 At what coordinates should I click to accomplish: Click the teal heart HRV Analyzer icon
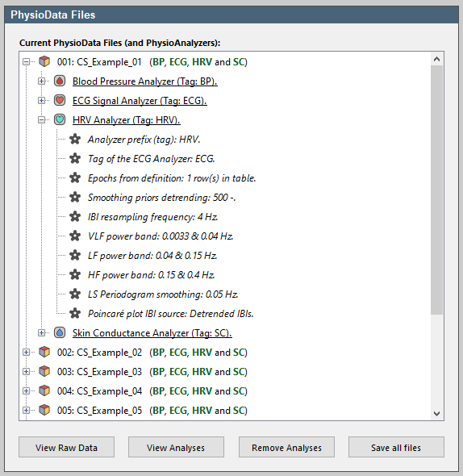pyautogui.click(x=60, y=120)
